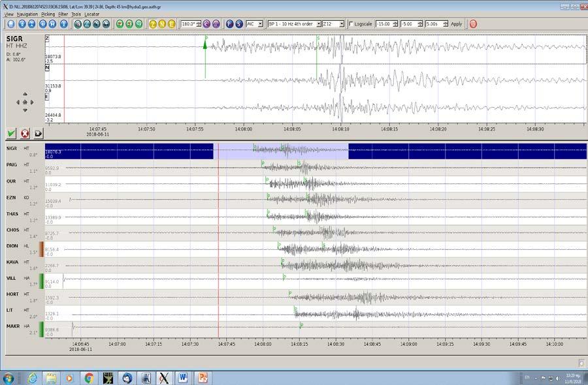588x385 pixels.
Task: Open Thunderbird from the taskbar
Action: 127,378
